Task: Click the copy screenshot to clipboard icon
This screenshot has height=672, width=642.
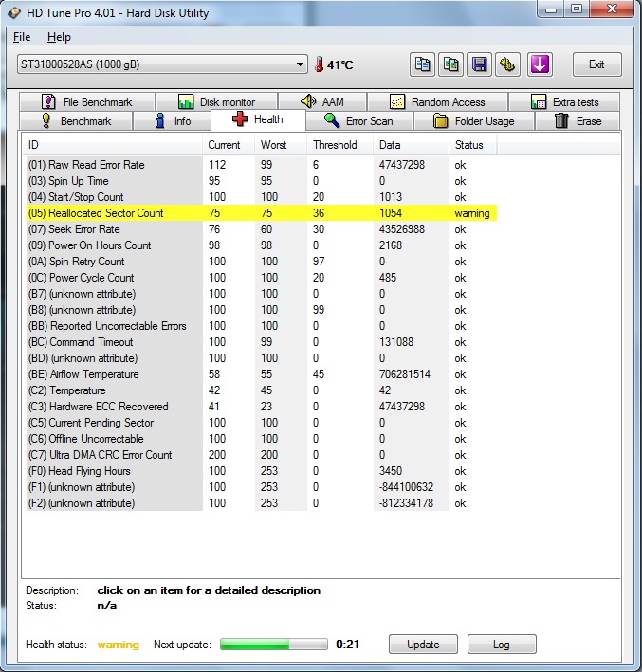Action: pyautogui.click(x=450, y=64)
